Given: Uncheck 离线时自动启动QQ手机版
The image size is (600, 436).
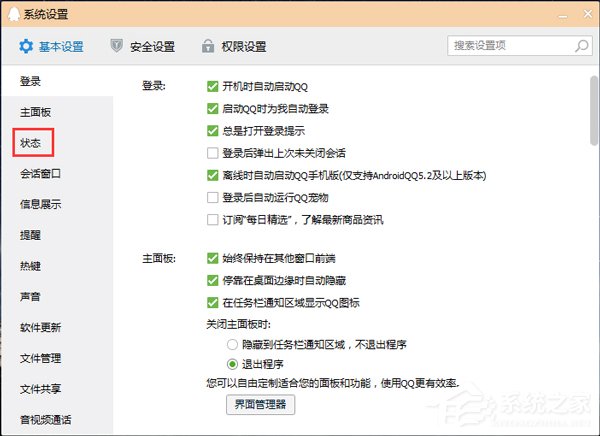Looking at the screenshot, I should pos(212,175).
